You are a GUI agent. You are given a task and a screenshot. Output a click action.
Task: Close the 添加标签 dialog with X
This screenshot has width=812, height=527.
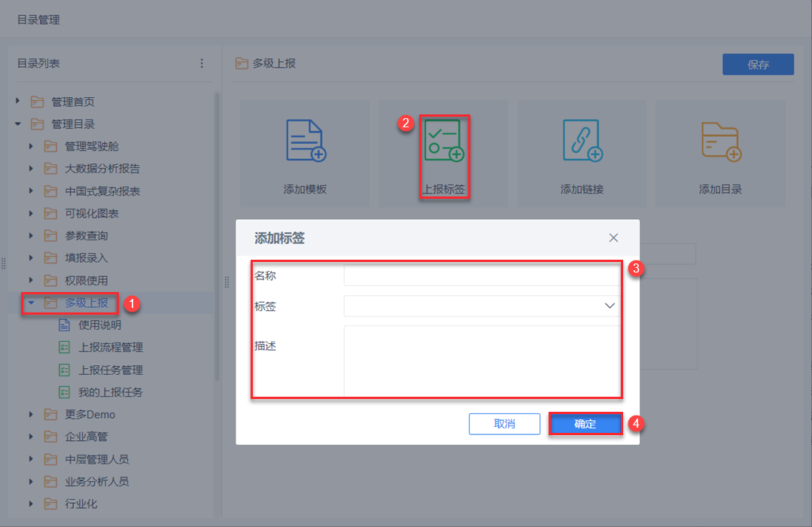613,238
